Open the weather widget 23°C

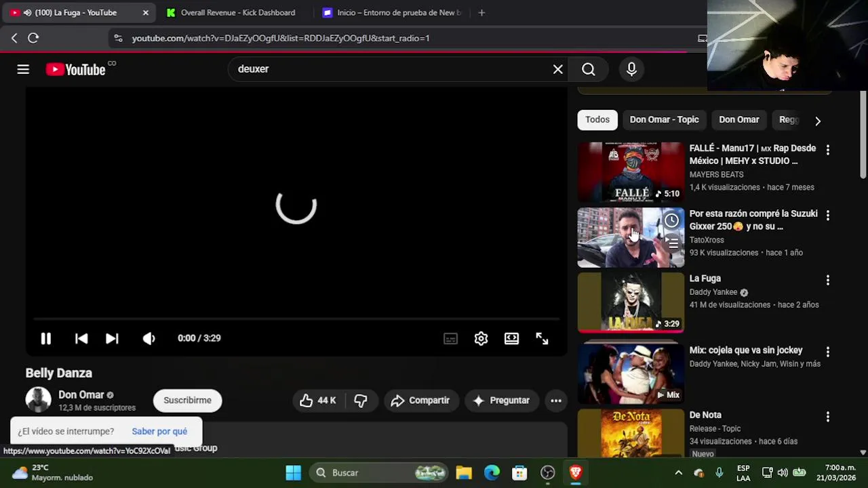(x=53, y=472)
